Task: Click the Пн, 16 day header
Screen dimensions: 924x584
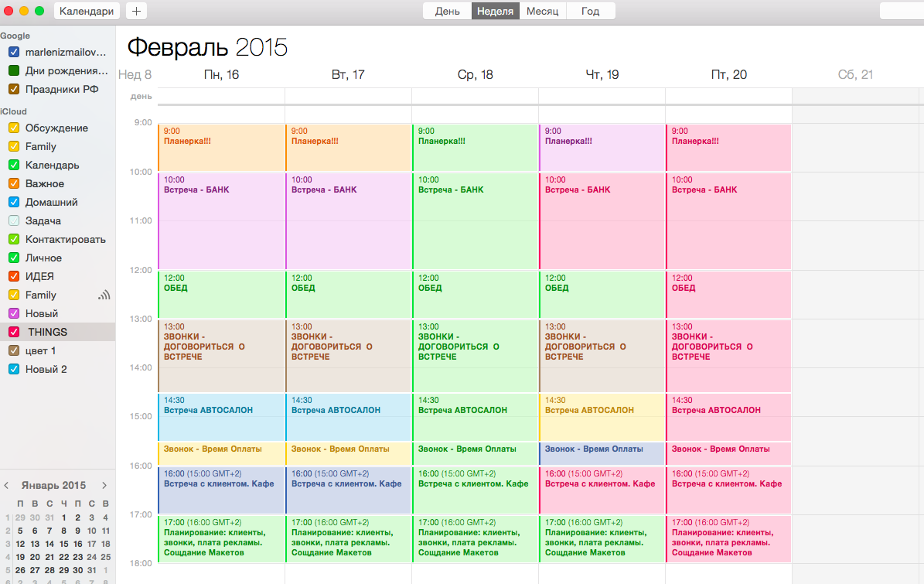Action: coord(222,75)
